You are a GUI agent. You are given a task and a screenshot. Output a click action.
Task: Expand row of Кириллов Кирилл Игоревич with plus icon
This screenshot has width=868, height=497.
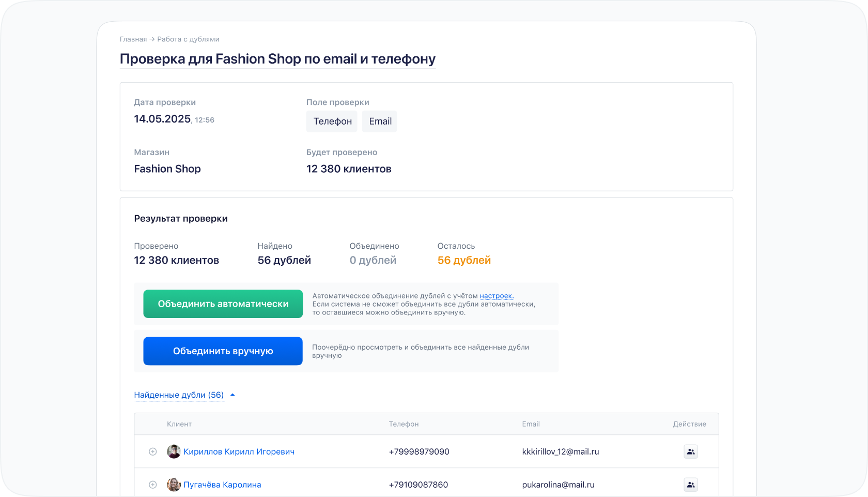click(153, 451)
